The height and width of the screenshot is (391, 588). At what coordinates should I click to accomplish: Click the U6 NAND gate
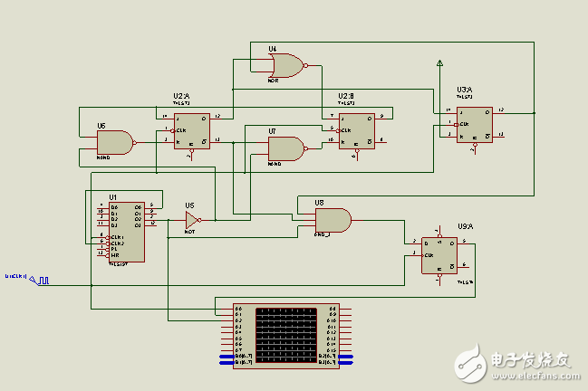(x=115, y=142)
